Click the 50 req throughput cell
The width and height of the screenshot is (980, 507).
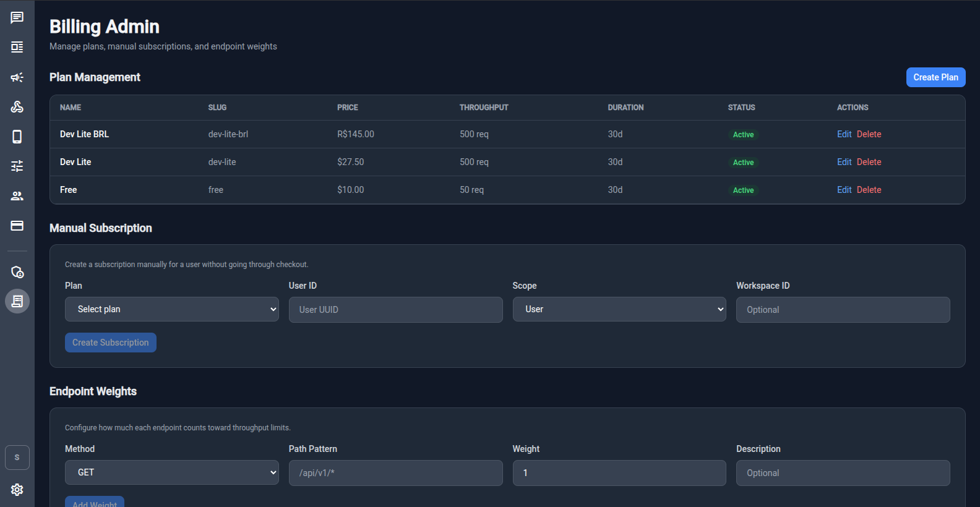click(471, 190)
